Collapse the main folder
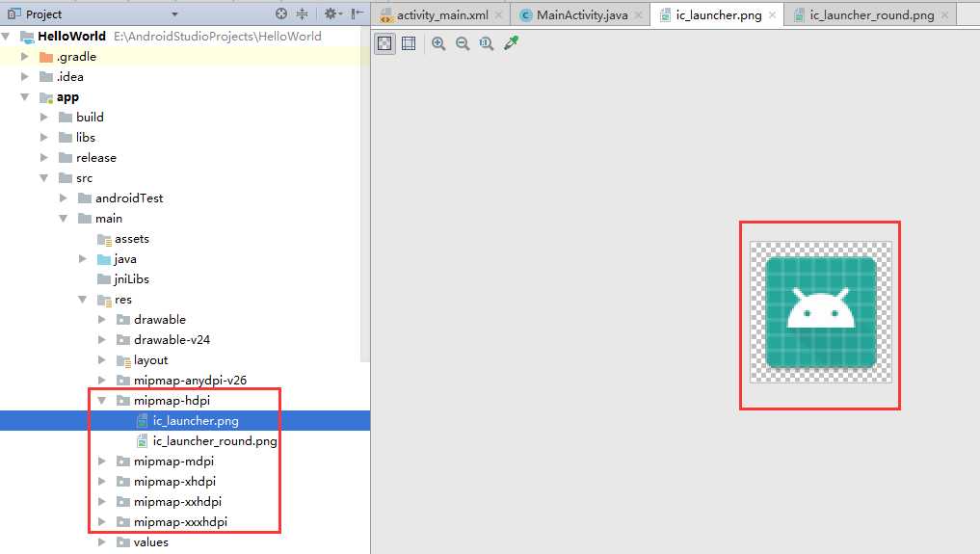This screenshot has width=980, height=554. 64,219
